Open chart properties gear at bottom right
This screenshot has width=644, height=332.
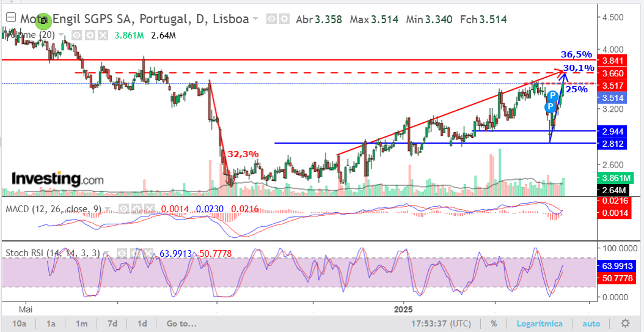pyautogui.click(x=625, y=323)
